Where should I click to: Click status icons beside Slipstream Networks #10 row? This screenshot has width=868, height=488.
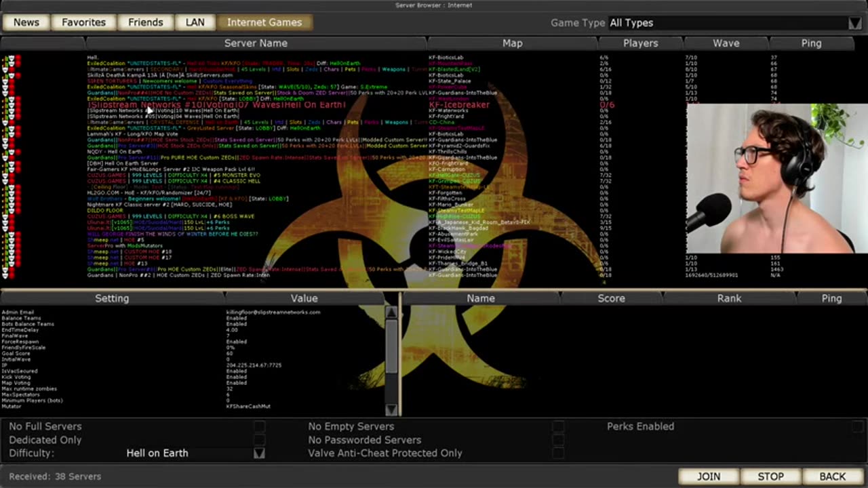pyautogui.click(x=11, y=105)
